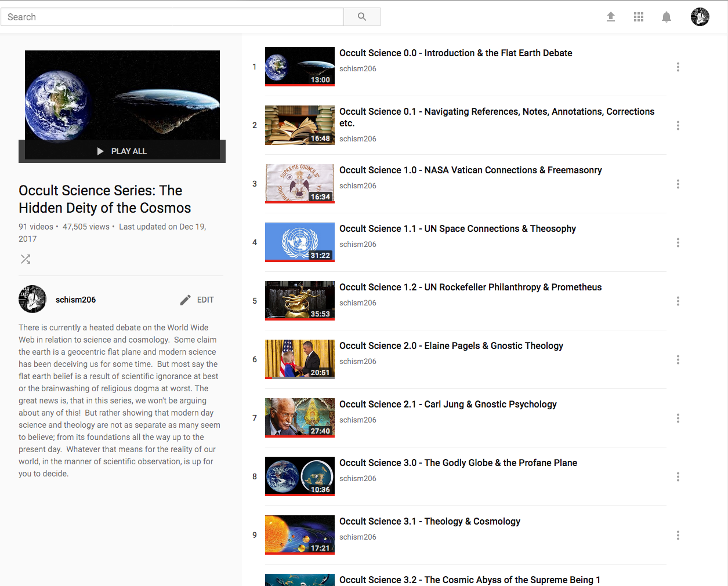Open options menu for Occult Science 2.1

678,418
